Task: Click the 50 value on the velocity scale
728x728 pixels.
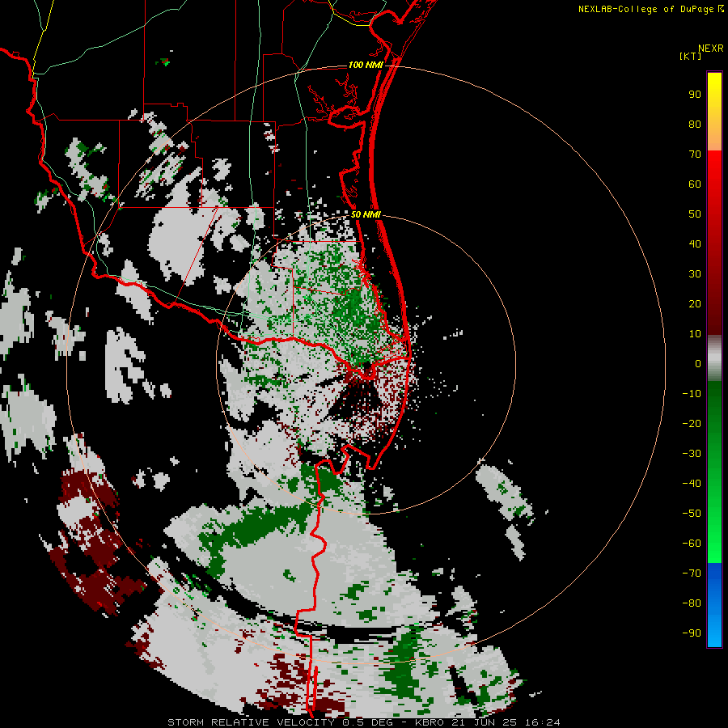Action: coord(695,214)
